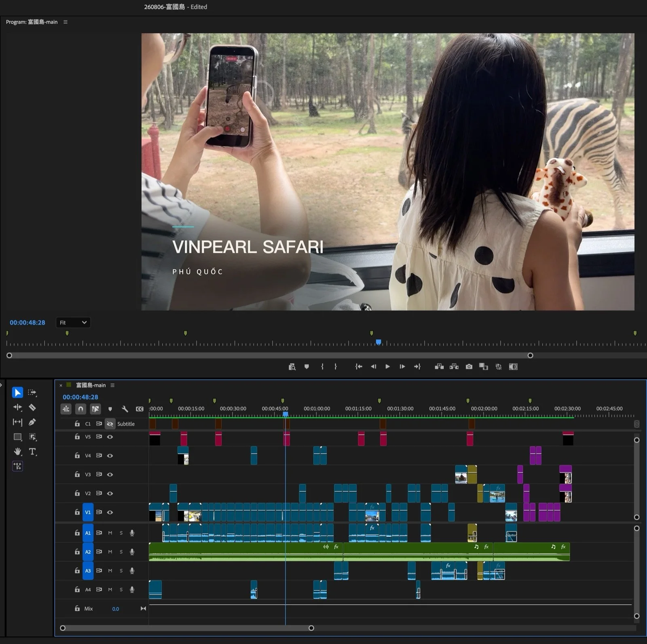
Task: Select the Razor tool
Action: coord(32,407)
